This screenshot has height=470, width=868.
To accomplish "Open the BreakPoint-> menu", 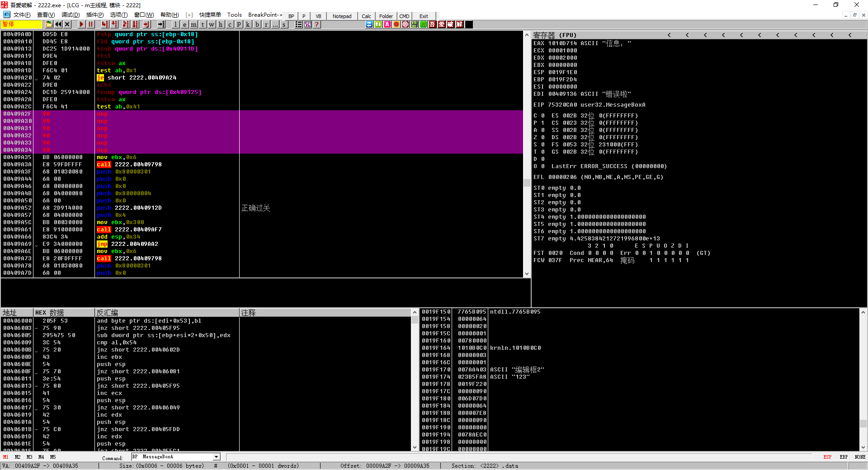I will tap(265, 15).
